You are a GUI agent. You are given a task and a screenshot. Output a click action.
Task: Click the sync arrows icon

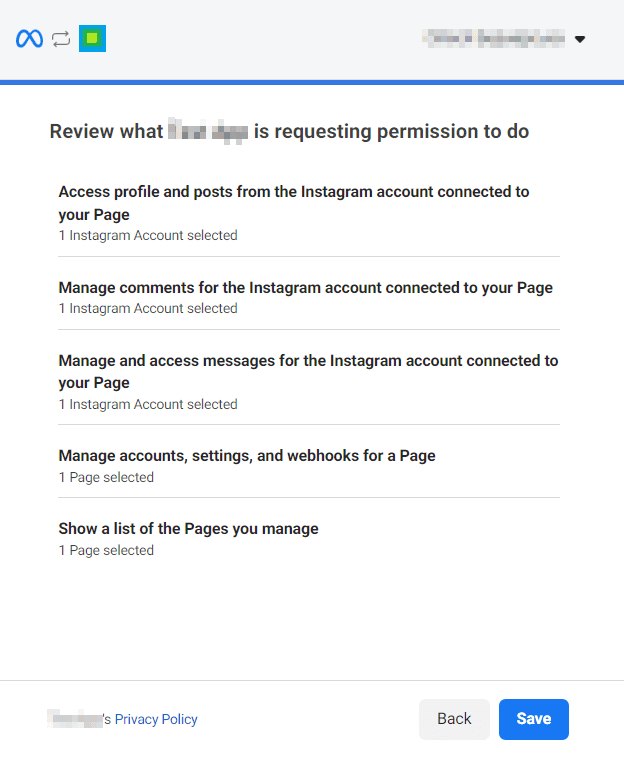pos(61,39)
